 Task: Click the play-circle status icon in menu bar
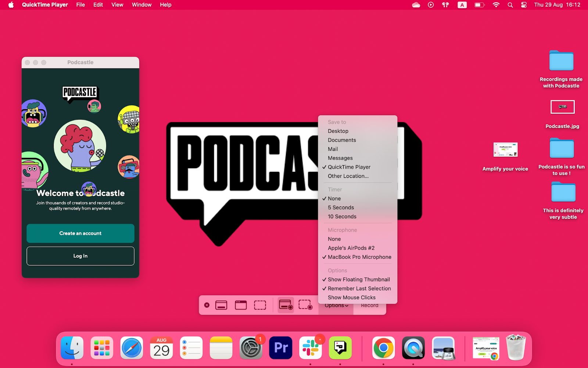point(431,5)
